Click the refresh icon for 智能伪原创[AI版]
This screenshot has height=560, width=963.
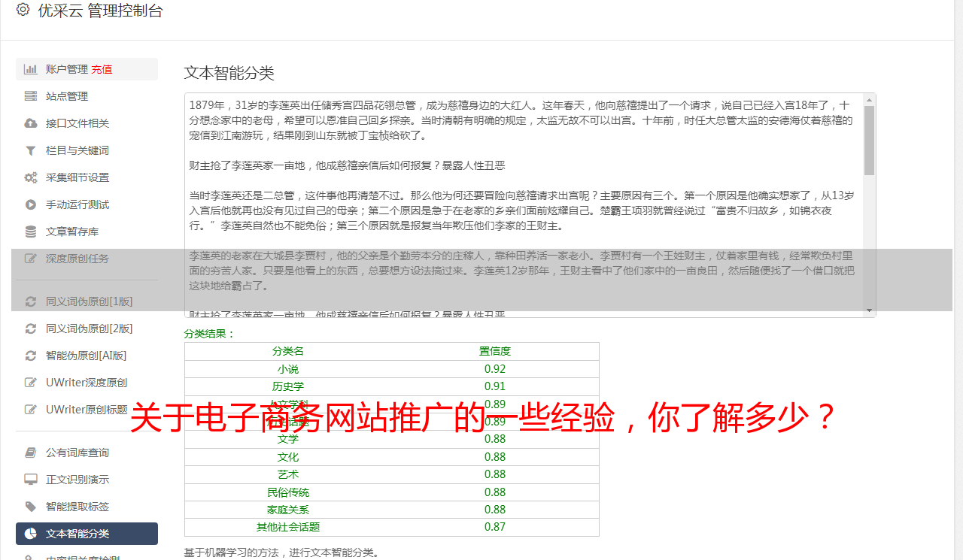click(x=31, y=356)
